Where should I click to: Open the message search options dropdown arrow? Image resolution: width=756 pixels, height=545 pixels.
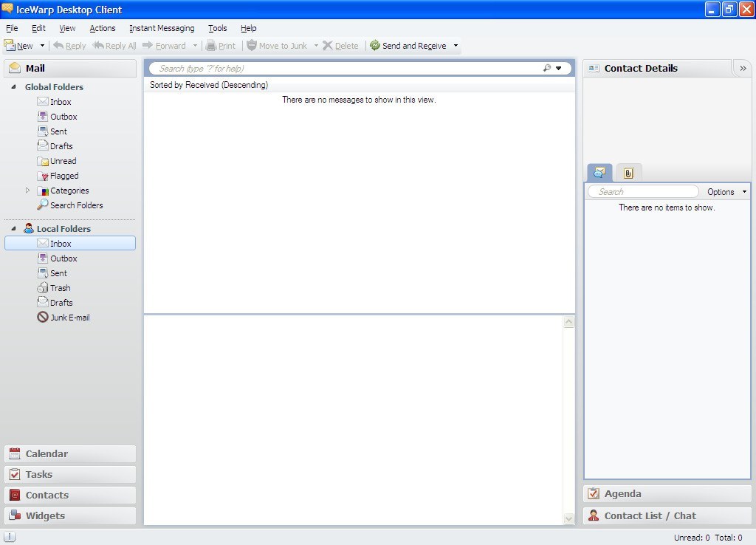[559, 69]
